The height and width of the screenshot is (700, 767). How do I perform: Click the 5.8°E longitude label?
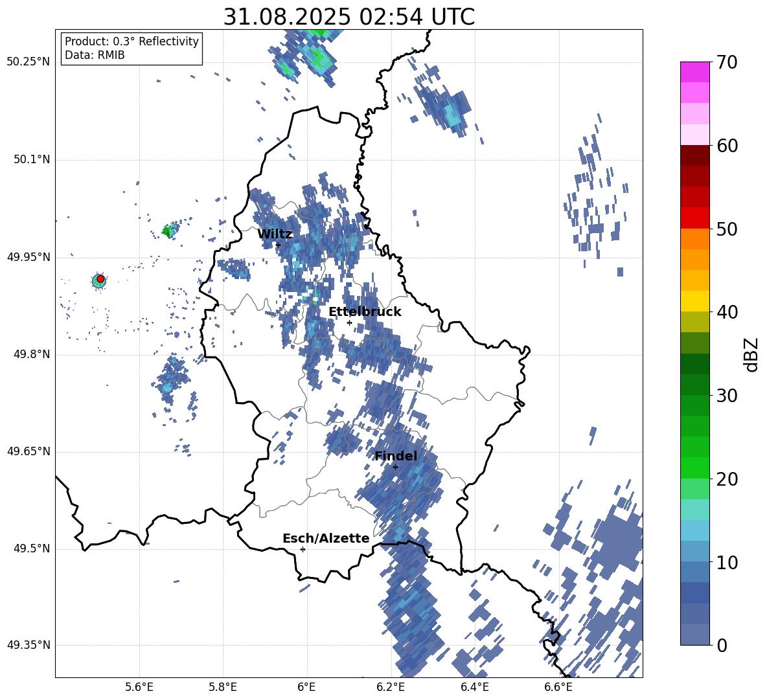pyautogui.click(x=223, y=687)
